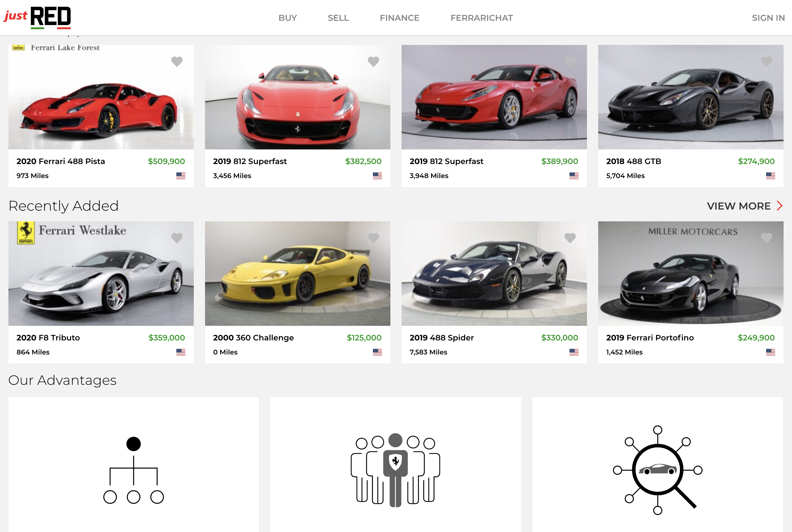This screenshot has width=792, height=532.
Task: Open the black 488 GTB photo
Action: [691, 97]
